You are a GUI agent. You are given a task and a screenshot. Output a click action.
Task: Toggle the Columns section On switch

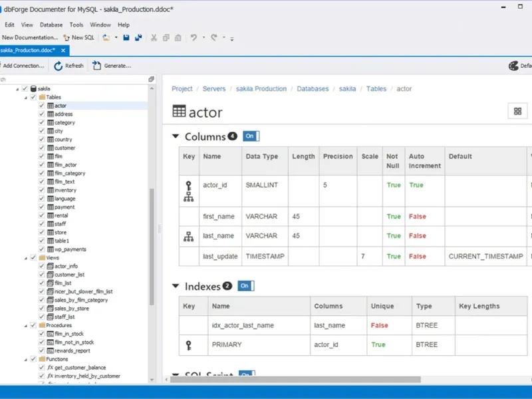(x=251, y=136)
